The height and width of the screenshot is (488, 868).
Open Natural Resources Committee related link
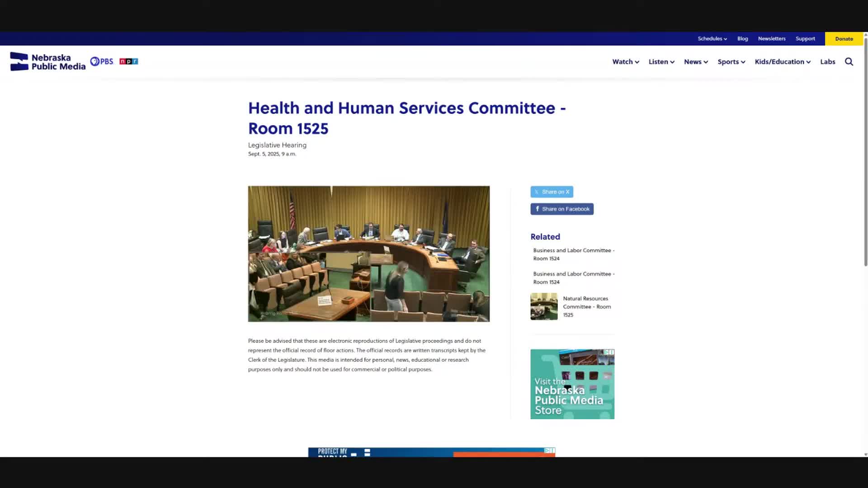(586, 307)
